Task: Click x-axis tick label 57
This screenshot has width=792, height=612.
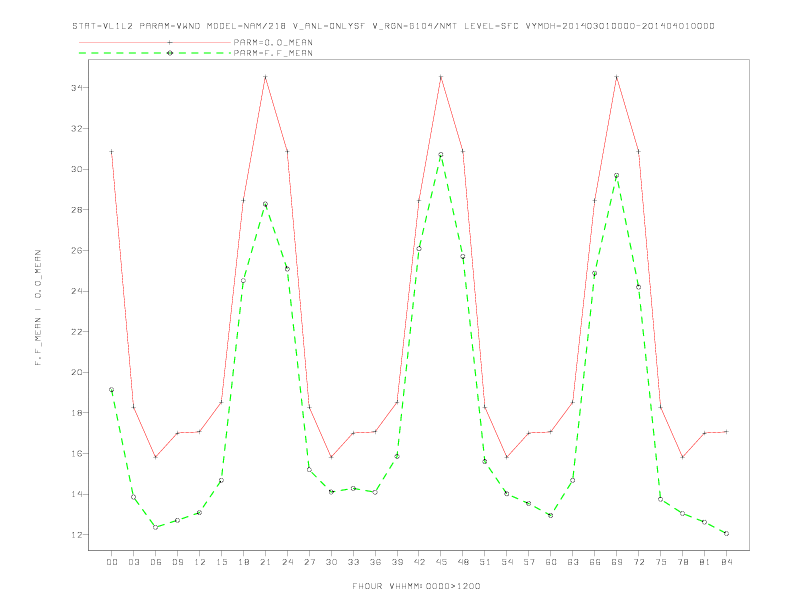Action: point(529,562)
